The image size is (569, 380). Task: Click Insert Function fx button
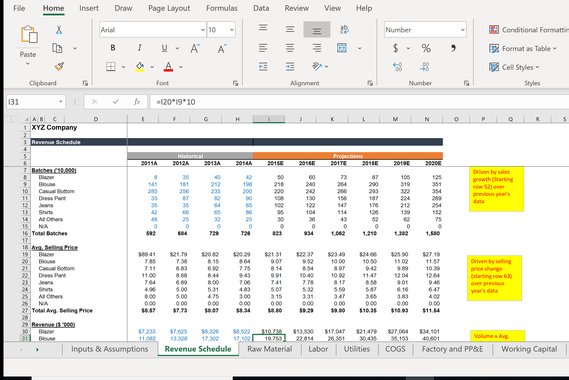pyautogui.click(x=136, y=102)
